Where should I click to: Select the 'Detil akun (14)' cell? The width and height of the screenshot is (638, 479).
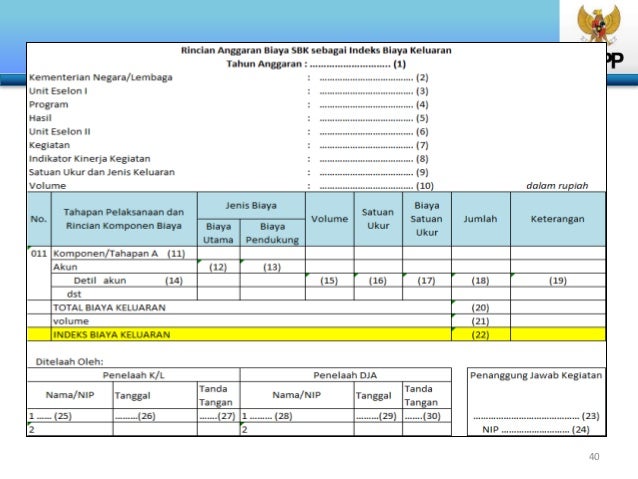point(124,280)
